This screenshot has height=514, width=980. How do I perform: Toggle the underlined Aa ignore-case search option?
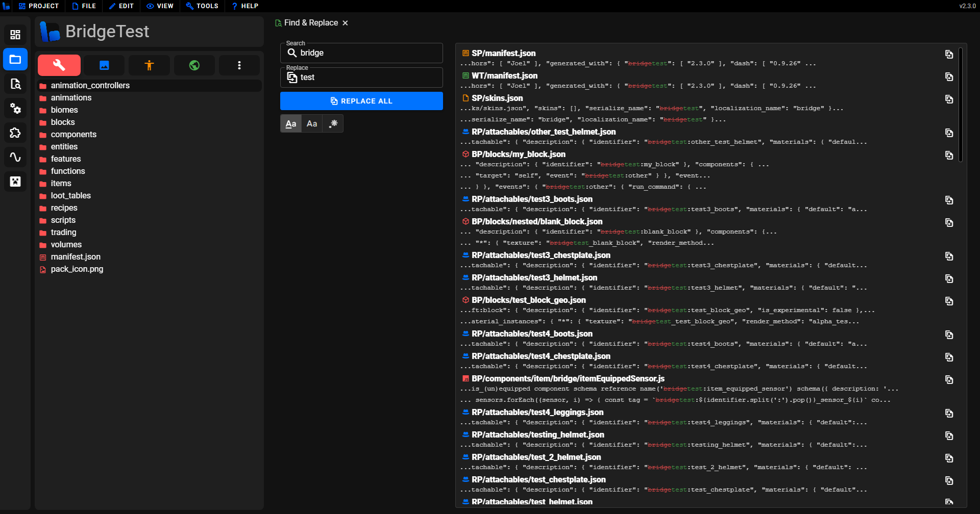pos(291,124)
